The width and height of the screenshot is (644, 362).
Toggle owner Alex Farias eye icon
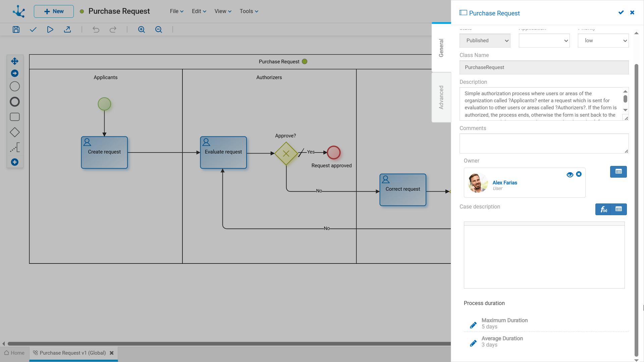570,175
